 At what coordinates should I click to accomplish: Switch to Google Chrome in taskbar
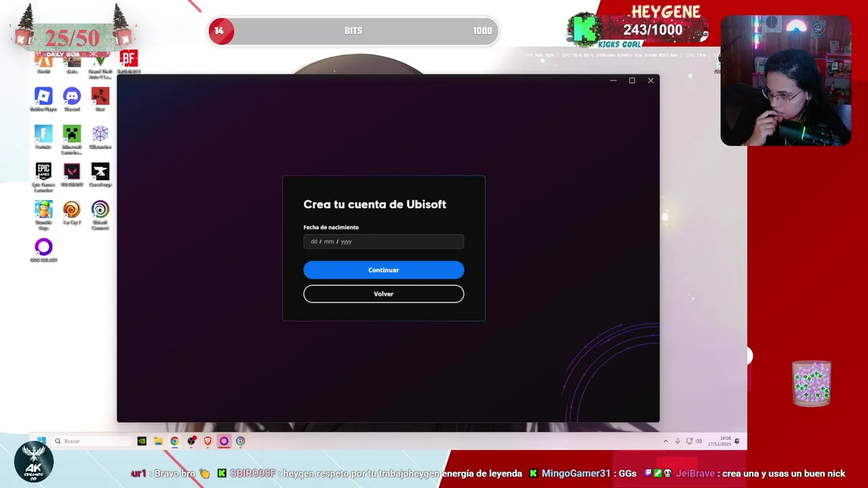tap(174, 441)
